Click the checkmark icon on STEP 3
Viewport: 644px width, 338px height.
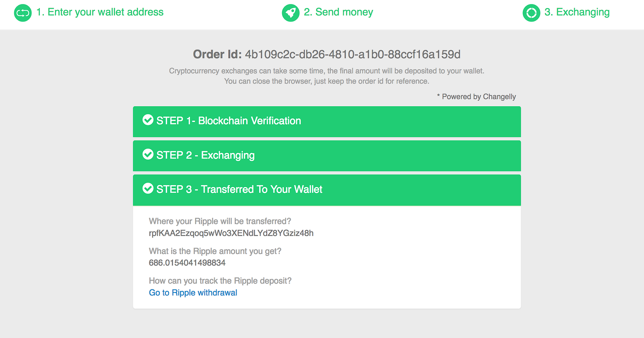148,189
